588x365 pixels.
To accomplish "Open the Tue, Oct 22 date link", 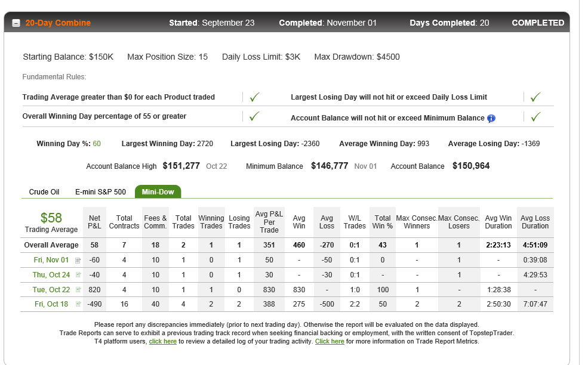I will pos(51,290).
